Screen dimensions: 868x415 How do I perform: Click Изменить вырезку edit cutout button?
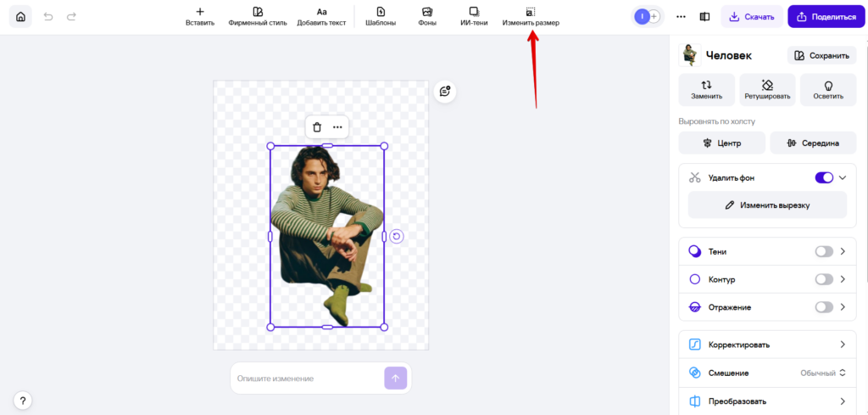[x=767, y=205]
